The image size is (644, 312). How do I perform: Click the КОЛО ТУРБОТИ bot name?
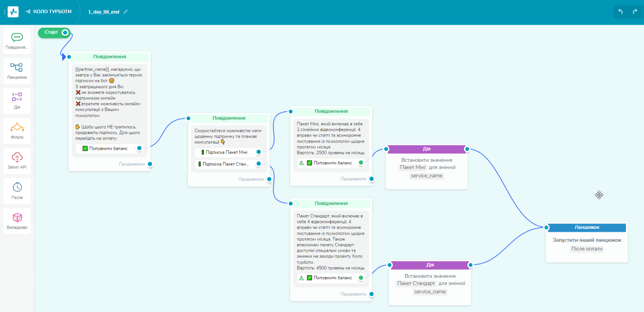coord(52,12)
